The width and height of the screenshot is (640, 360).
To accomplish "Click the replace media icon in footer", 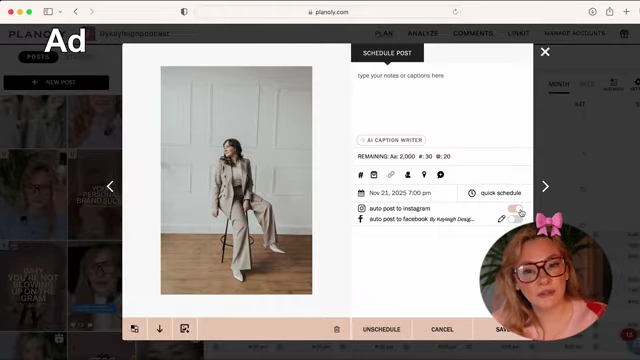I will click(135, 329).
